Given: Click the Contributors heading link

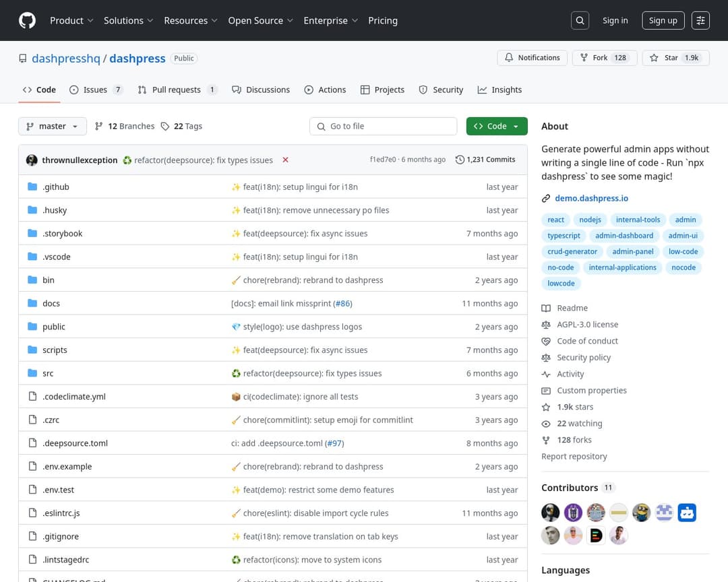Looking at the screenshot, I should click(570, 488).
